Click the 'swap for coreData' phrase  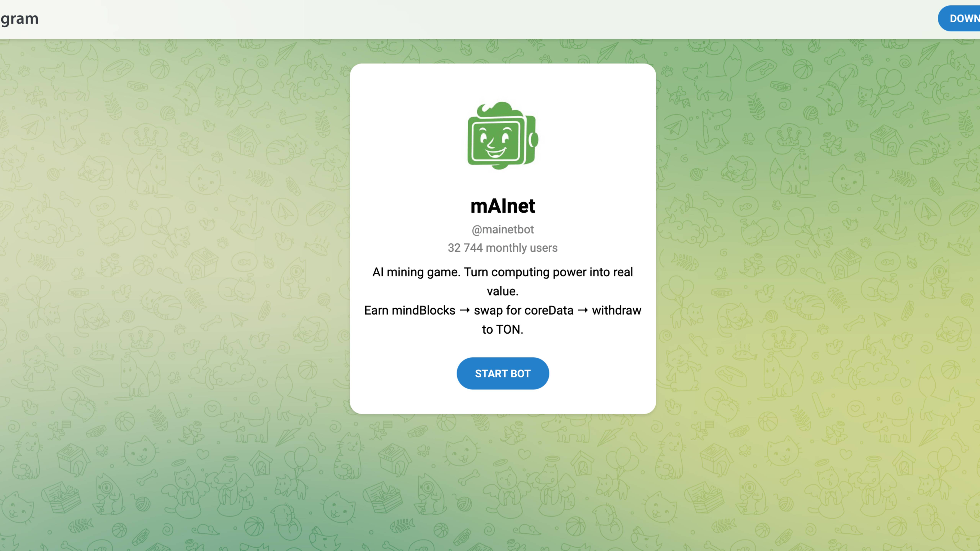[x=523, y=310]
